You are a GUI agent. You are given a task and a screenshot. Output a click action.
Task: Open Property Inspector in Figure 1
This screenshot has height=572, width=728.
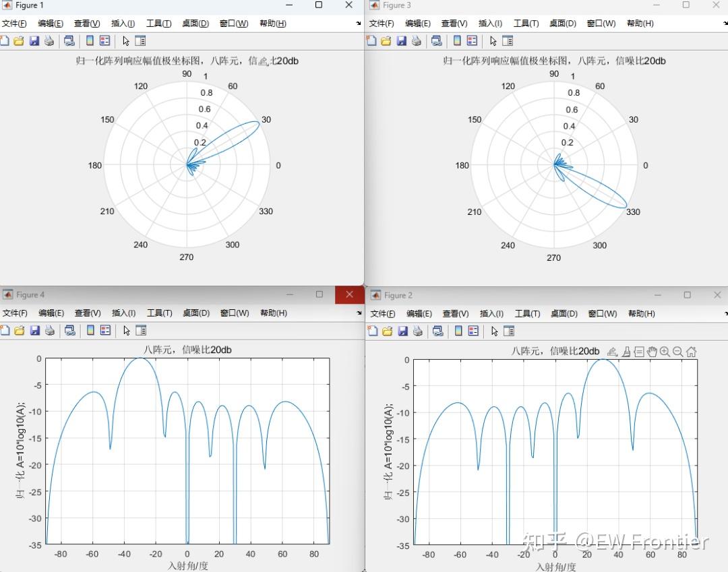pyautogui.click(x=140, y=41)
